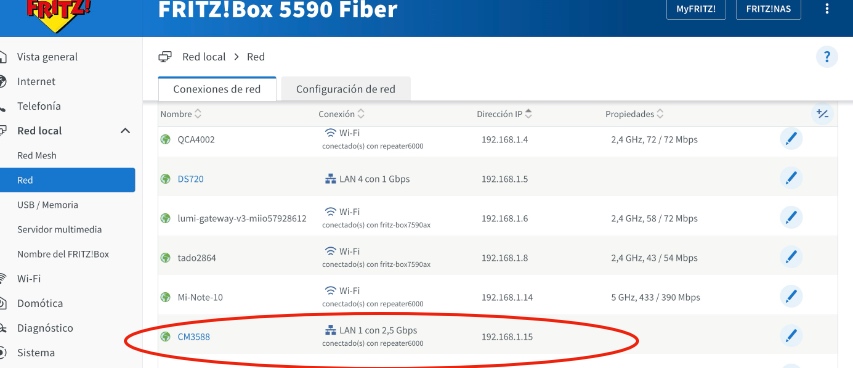Open the CM3588 device link
853x368 pixels.
[x=194, y=337]
